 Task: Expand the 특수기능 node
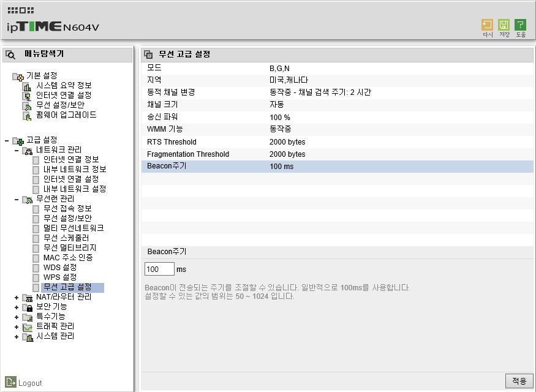(16, 317)
